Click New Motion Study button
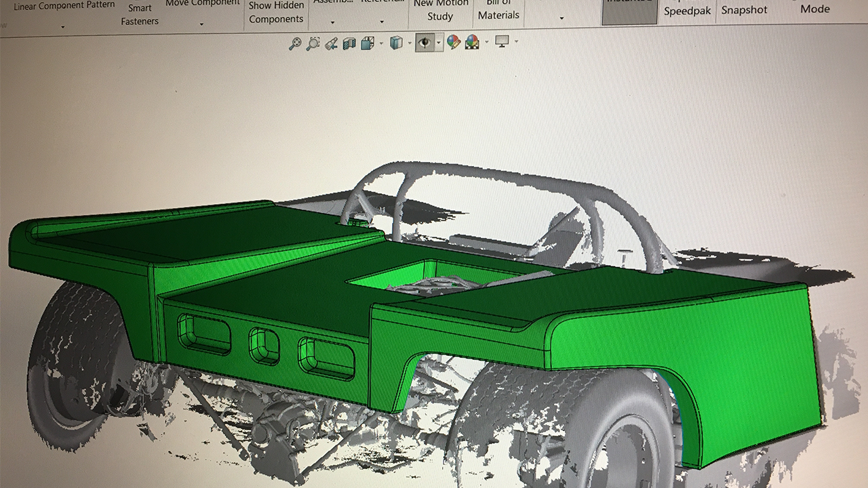This screenshot has width=868, height=488. 440,10
